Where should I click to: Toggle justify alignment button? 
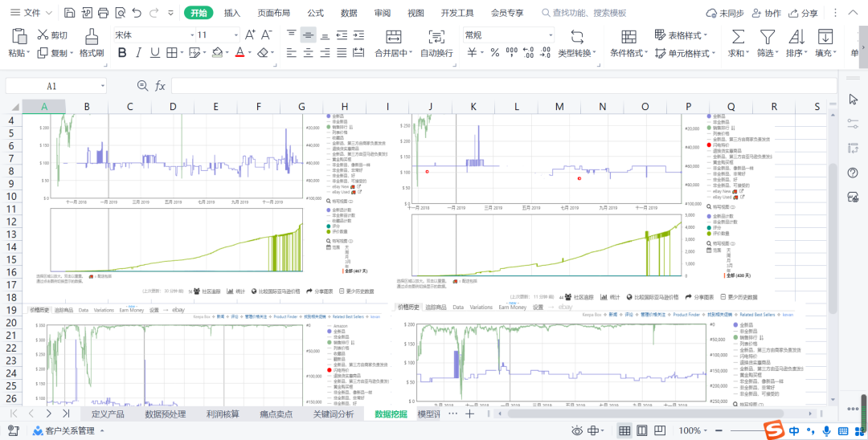click(342, 53)
